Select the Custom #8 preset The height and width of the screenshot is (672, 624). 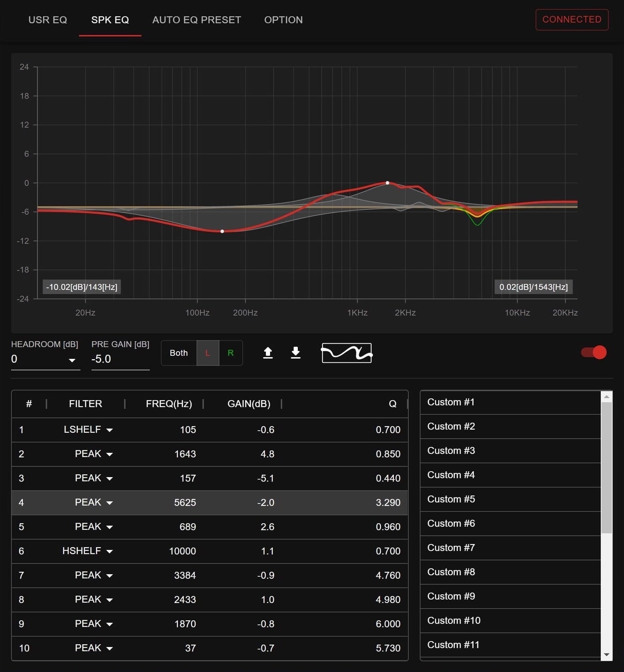click(510, 572)
